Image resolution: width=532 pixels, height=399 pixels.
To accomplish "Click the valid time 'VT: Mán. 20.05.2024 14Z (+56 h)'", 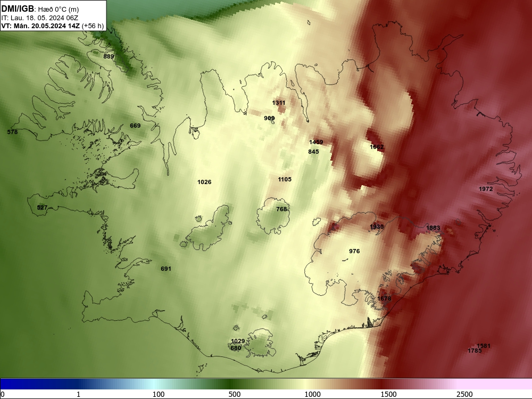I will pyautogui.click(x=53, y=26).
